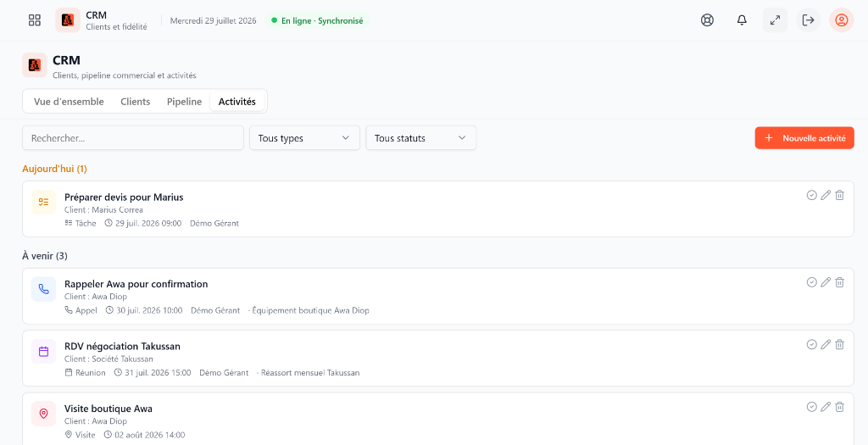This screenshot has width=868, height=445.
Task: Click Client : Marius Correa text
Action: [x=104, y=209]
